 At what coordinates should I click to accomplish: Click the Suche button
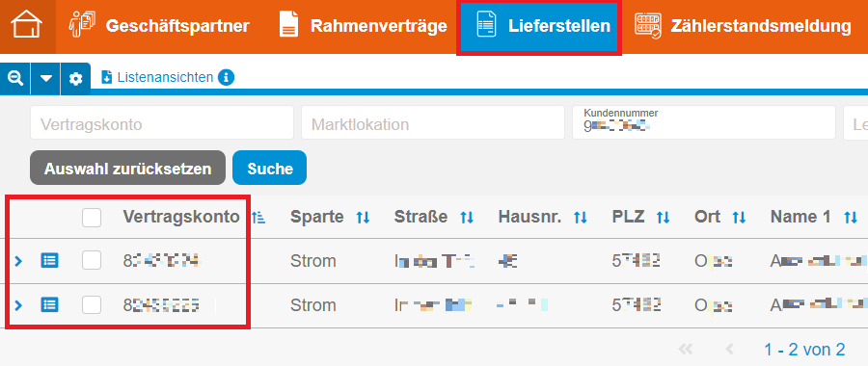click(x=270, y=169)
